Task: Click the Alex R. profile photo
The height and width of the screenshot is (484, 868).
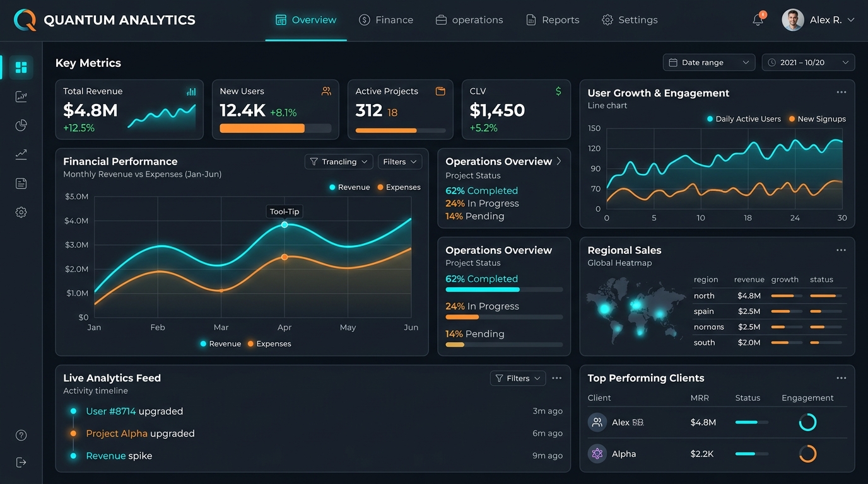Action: click(x=793, y=20)
